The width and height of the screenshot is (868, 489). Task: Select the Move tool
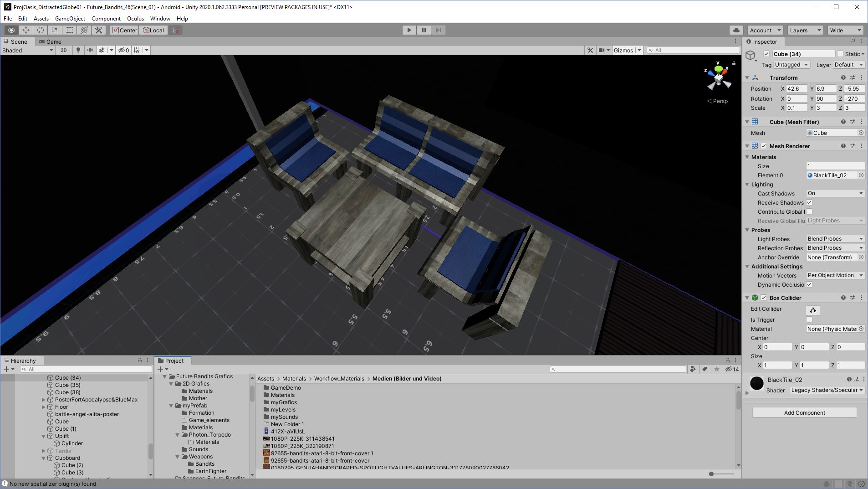pos(26,30)
